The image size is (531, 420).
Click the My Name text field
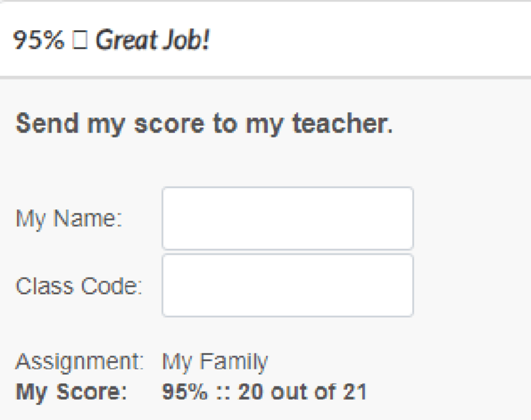click(x=287, y=218)
